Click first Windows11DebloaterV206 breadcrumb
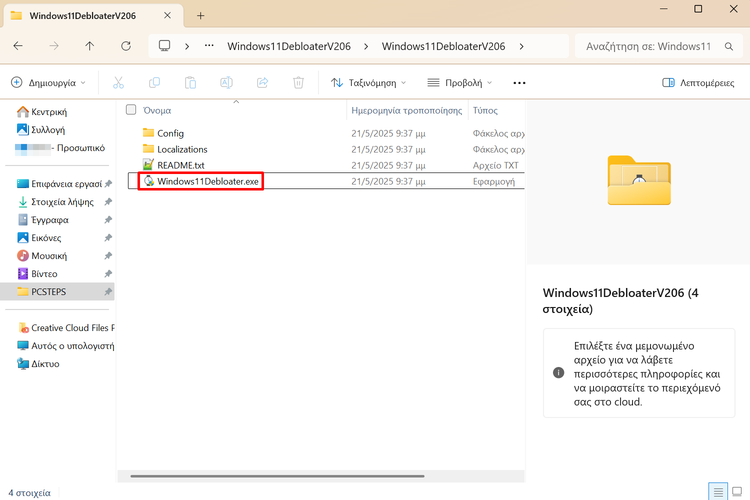750x500 pixels. coord(289,46)
